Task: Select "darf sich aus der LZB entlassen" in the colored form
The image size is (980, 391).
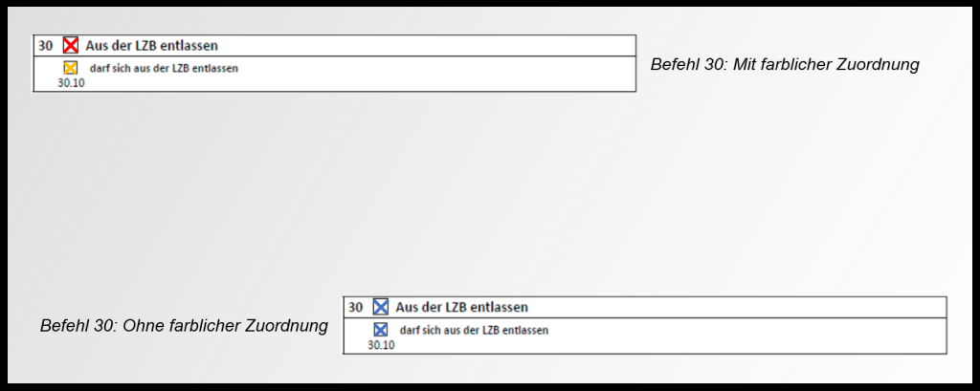Action: [x=164, y=69]
